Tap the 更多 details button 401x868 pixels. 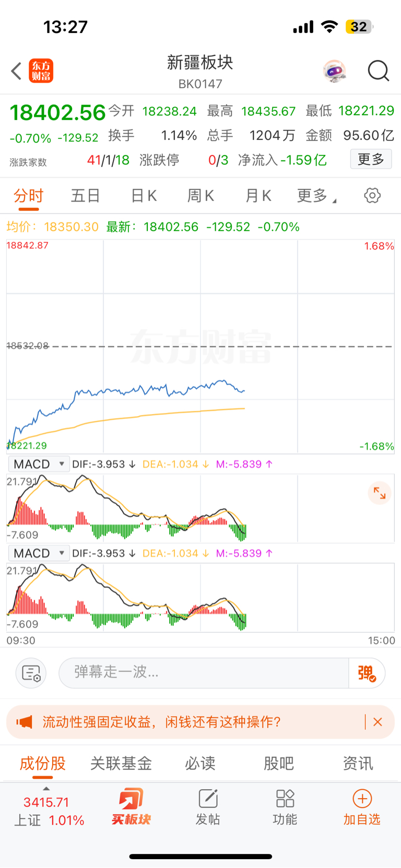pyautogui.click(x=371, y=159)
